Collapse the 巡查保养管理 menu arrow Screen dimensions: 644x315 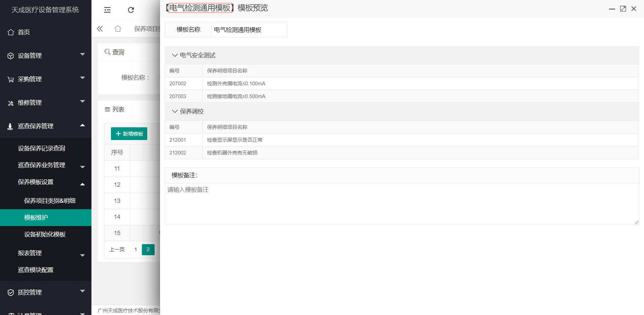point(83,125)
